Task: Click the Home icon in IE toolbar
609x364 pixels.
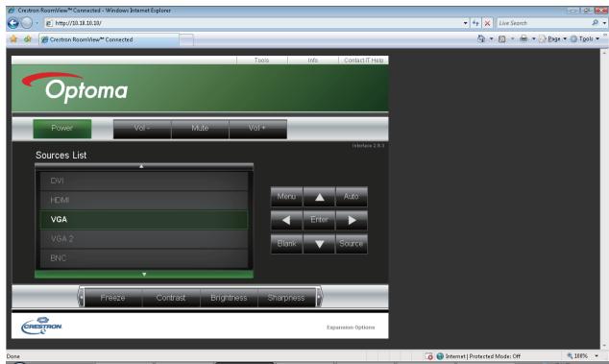Action: click(481, 38)
